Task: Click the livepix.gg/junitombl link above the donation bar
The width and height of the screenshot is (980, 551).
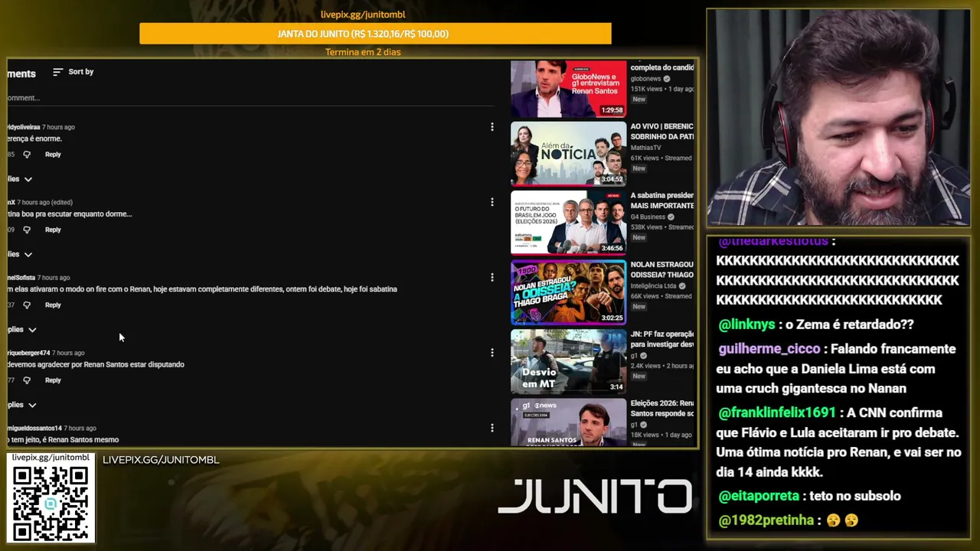Action: pyautogui.click(x=363, y=15)
